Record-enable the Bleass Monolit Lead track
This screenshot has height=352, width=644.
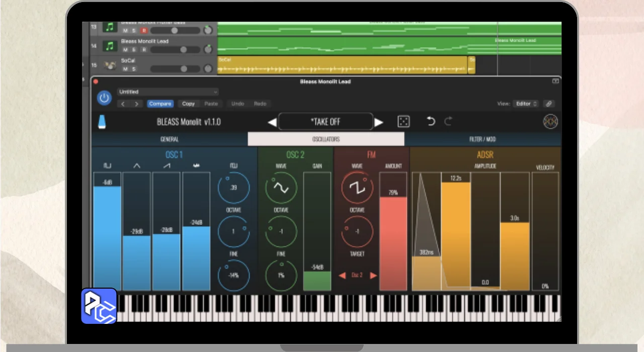pyautogui.click(x=144, y=50)
